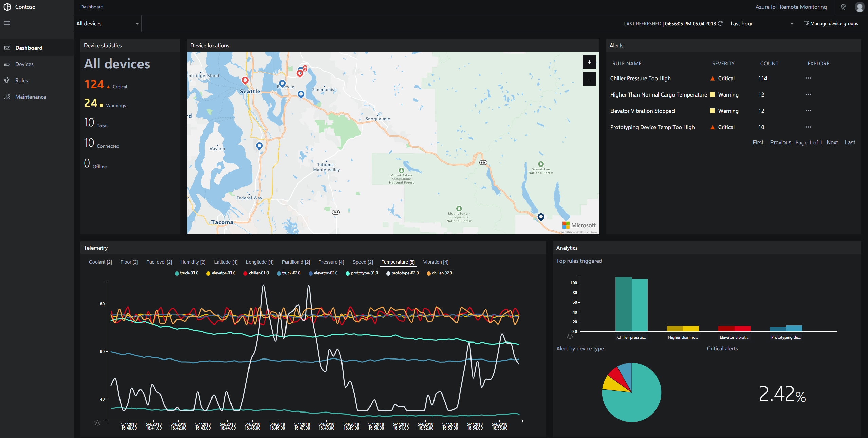Toggle visibility of truck-01.0 telemetry line
This screenshot has width=868, height=438.
pyautogui.click(x=176, y=273)
